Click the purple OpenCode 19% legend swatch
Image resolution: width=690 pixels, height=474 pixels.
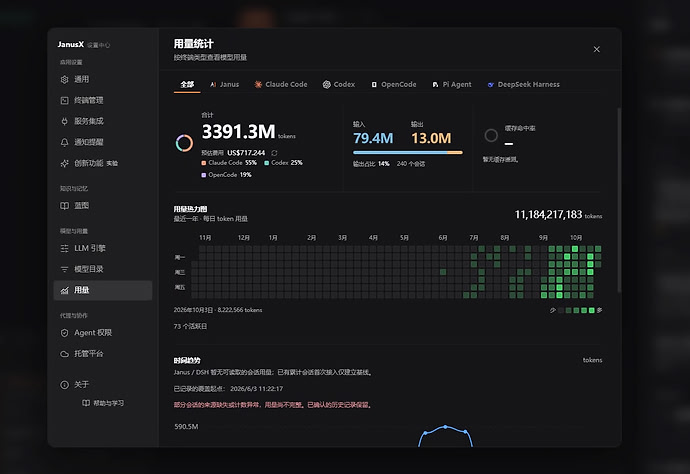point(204,175)
